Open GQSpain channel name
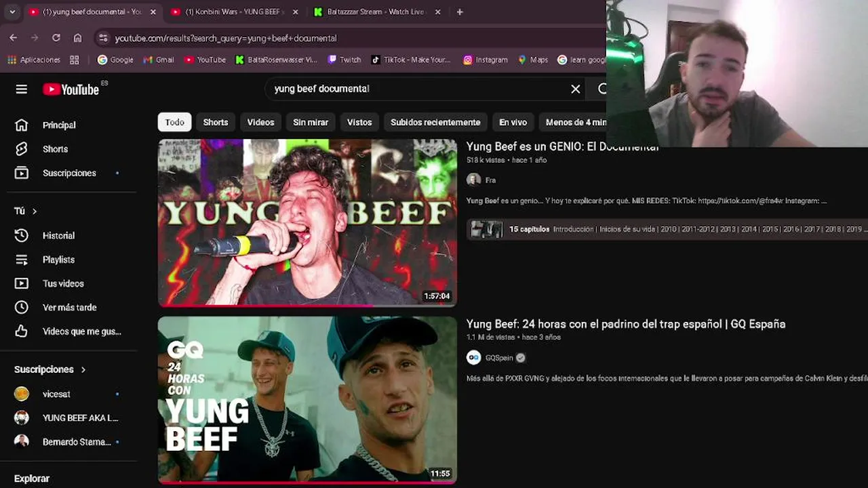This screenshot has height=488, width=868. 499,358
